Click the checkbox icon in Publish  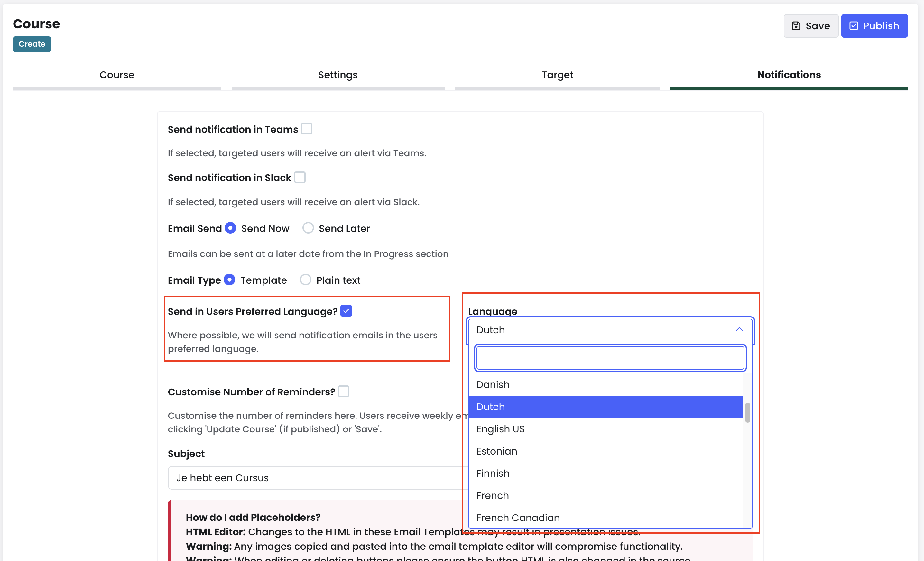(x=854, y=26)
